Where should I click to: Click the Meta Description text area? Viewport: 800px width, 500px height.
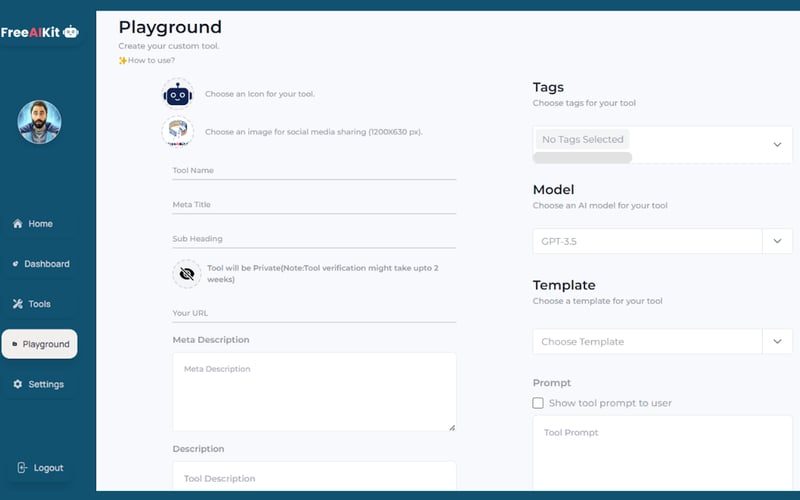(314, 391)
